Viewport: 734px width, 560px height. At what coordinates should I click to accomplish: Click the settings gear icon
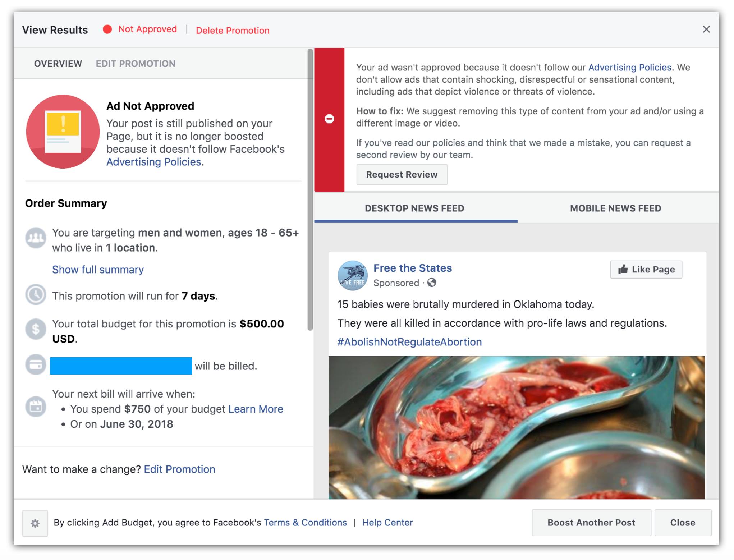pyautogui.click(x=35, y=523)
